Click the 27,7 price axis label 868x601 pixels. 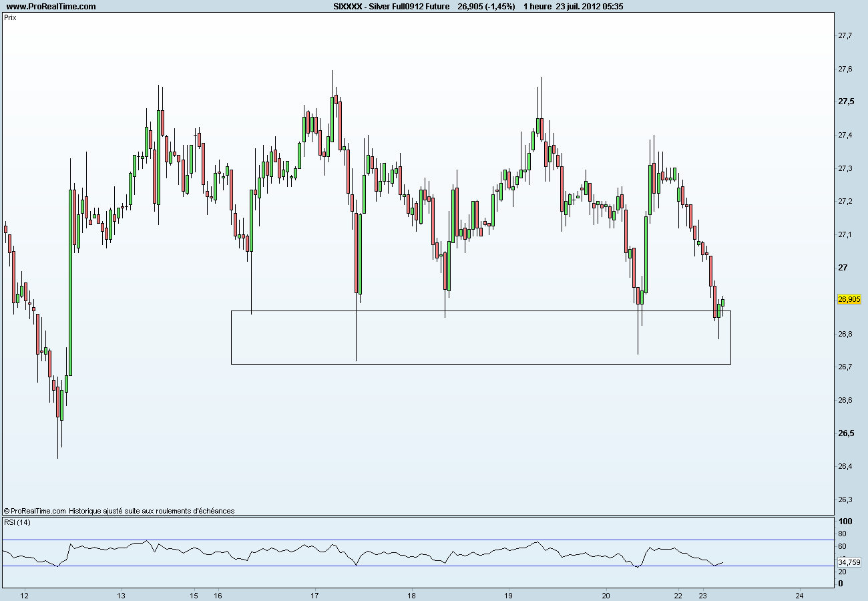[845, 35]
